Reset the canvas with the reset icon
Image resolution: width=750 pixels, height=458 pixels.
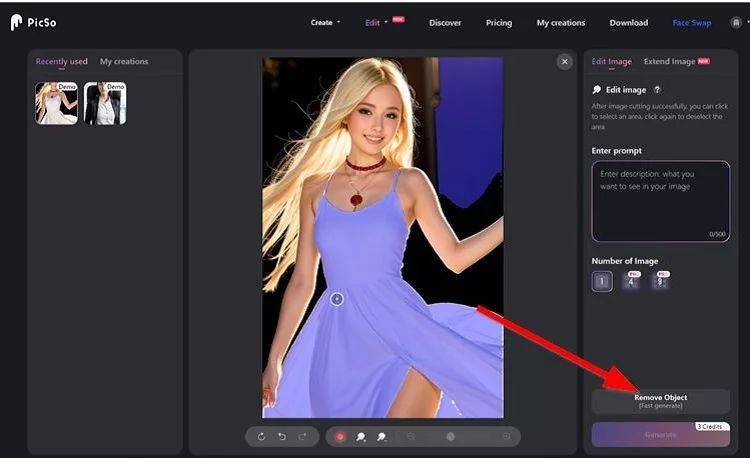(x=261, y=436)
